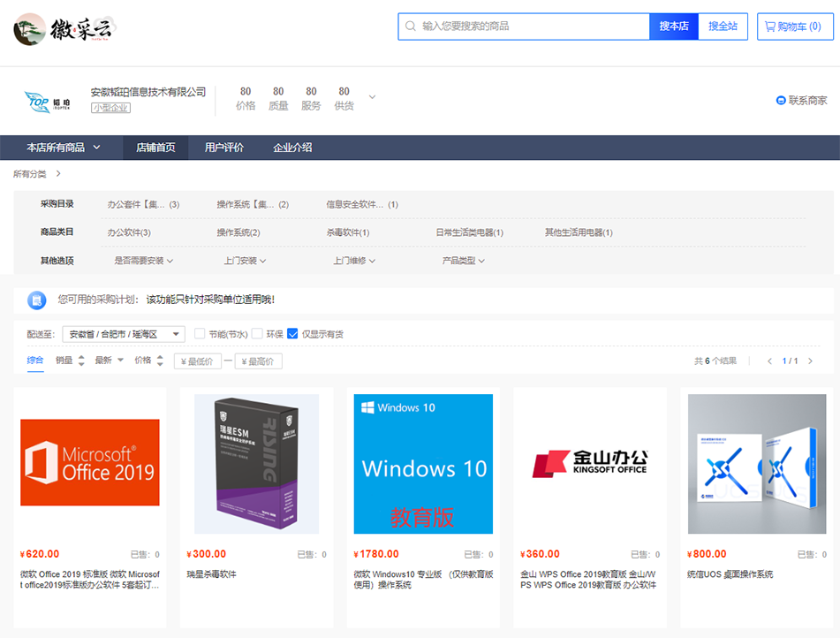This screenshot has width=840, height=638.
Task: Filter by 信息安全软件 catalog
Action: tap(362, 204)
